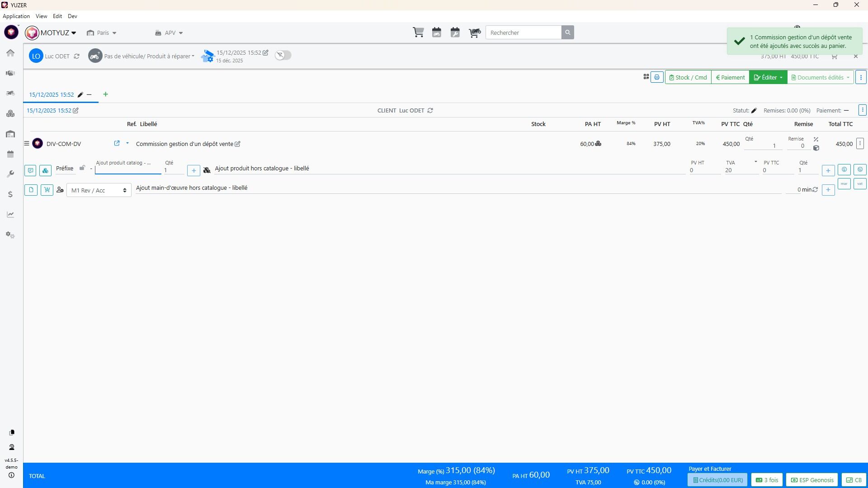
Task: Open the shopping cart icon in top toolbar
Action: click(418, 33)
